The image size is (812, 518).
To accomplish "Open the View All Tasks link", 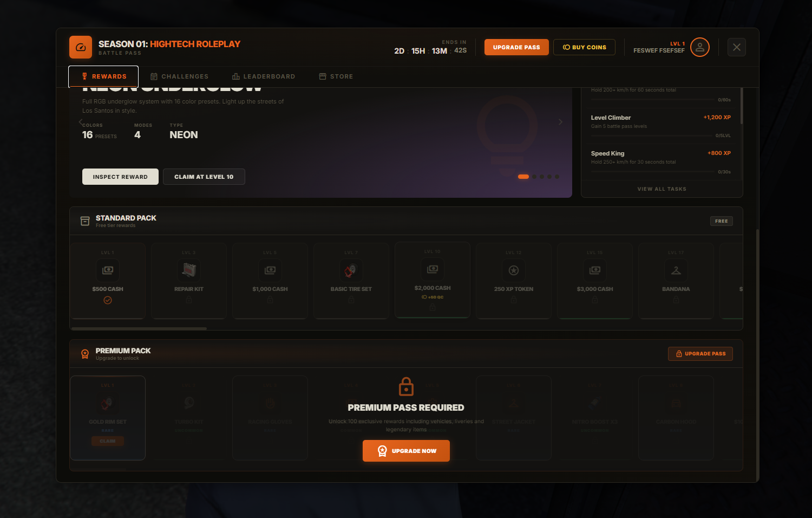I will click(x=662, y=189).
